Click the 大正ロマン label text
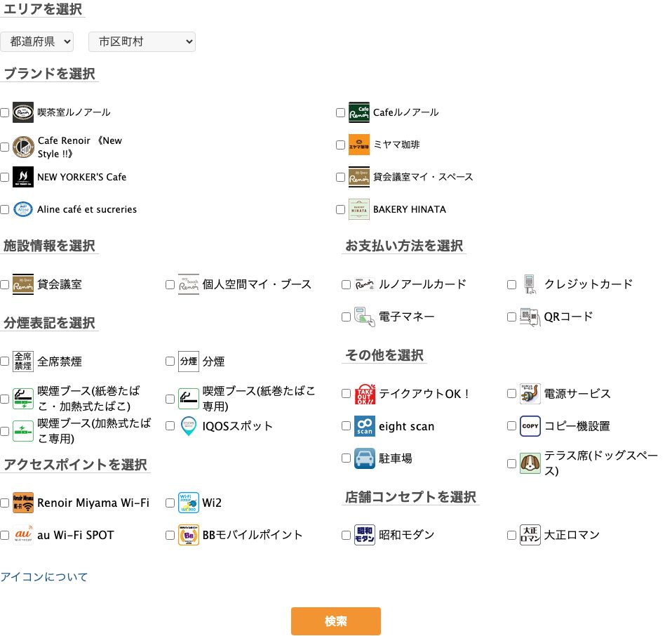672x636 pixels. (572, 535)
